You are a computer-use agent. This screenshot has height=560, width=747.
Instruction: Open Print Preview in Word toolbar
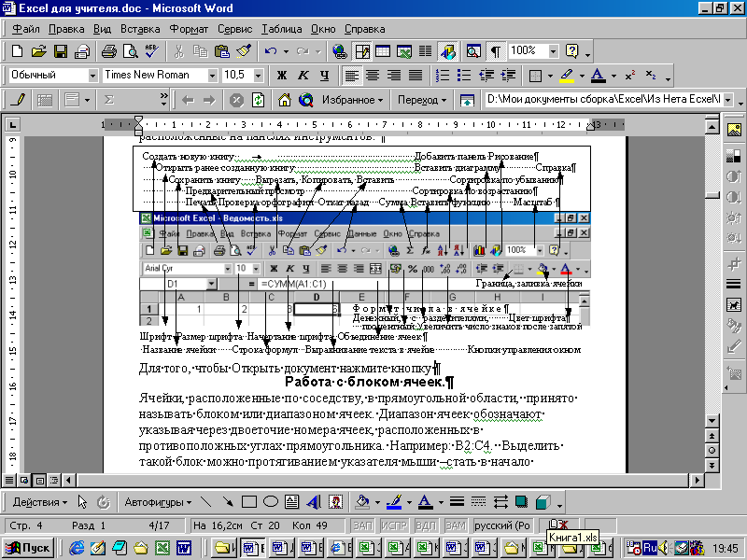(x=130, y=51)
